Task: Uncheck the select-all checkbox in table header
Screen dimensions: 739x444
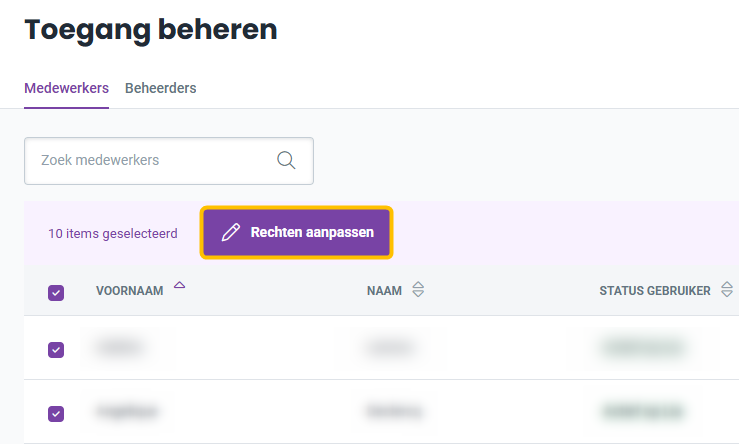Action: coord(56,293)
